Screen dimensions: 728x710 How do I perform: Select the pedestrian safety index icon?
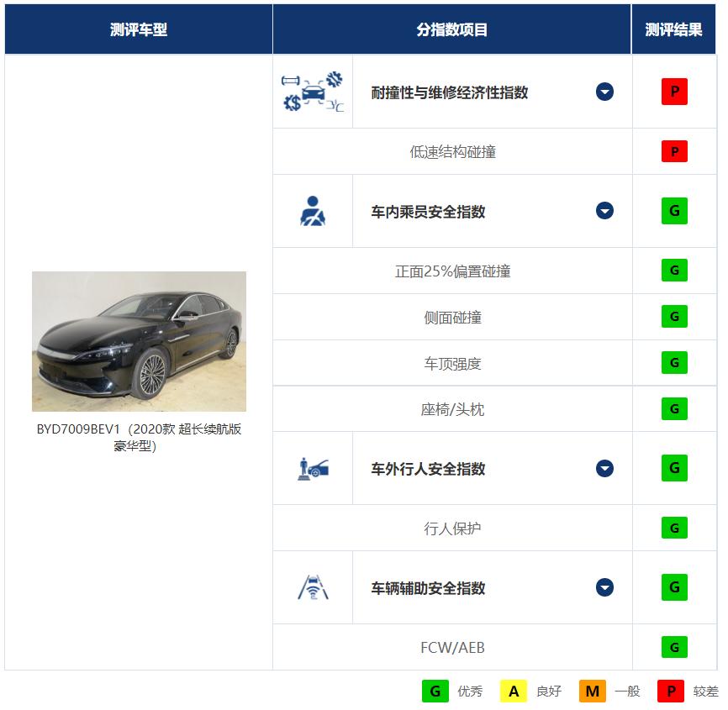[312, 469]
